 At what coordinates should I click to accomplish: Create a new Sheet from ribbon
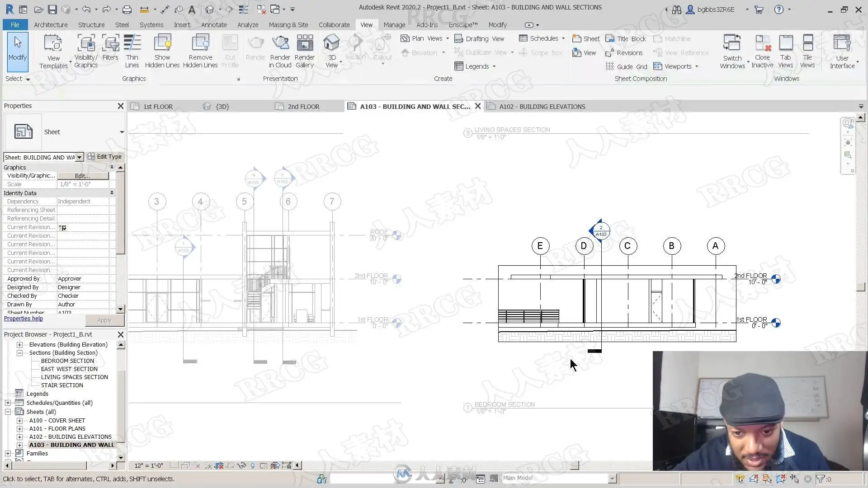coord(586,39)
